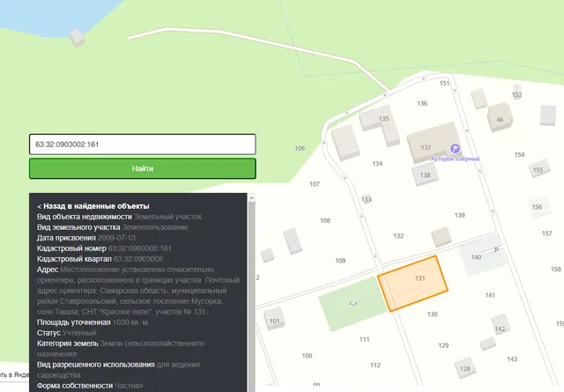
Task: Click house number 138 on map
Action: [x=425, y=174]
